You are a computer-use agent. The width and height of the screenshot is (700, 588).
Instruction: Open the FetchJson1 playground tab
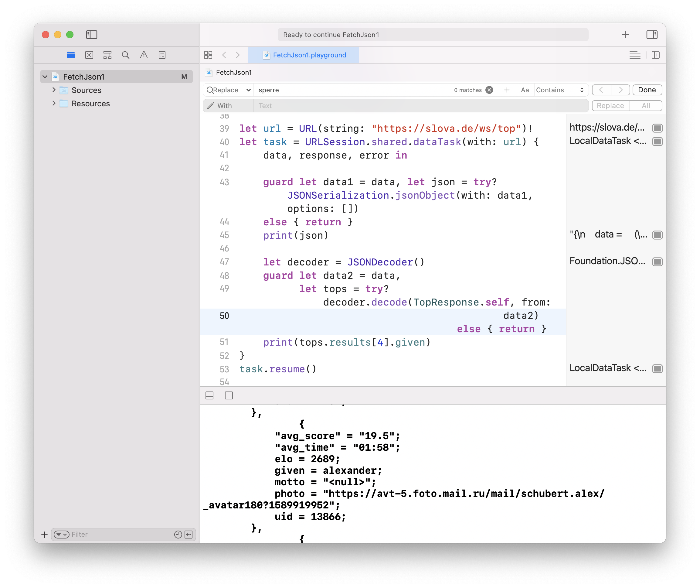point(309,55)
